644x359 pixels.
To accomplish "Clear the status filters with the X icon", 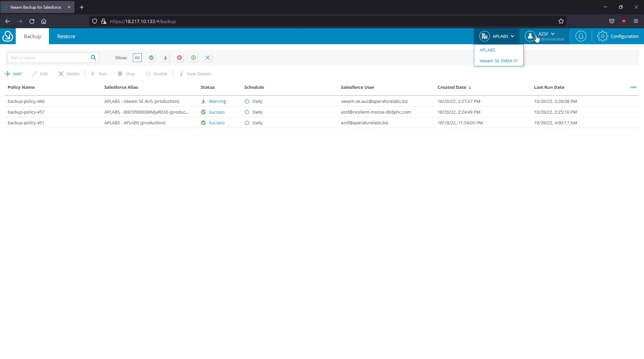I will click(207, 58).
